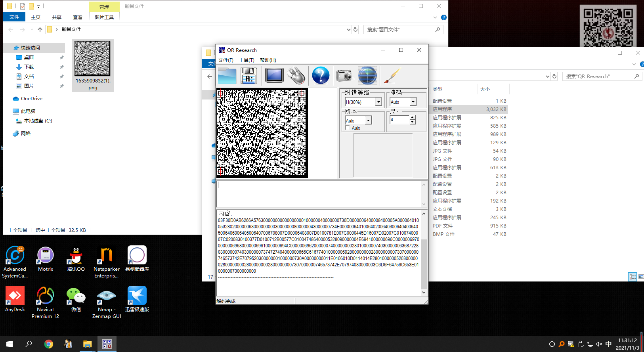Screen dimensions: 644x352
Task: Open AnyDesk desktop shortcut
Action: (15, 299)
